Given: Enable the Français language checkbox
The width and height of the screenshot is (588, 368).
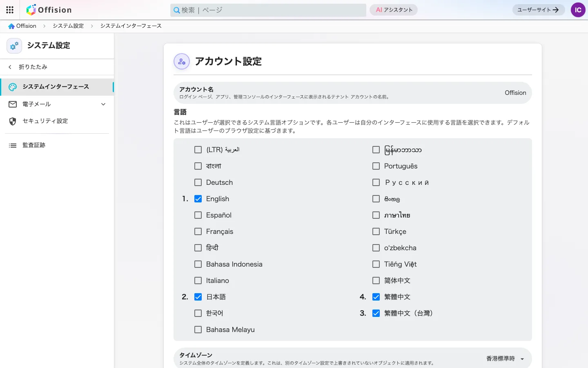Looking at the screenshot, I should 198,231.
